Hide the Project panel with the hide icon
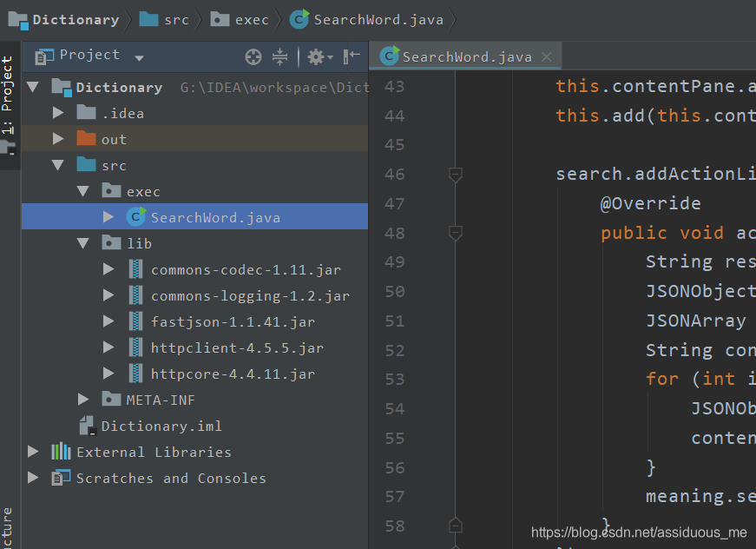Image resolution: width=756 pixels, height=549 pixels. [352, 56]
